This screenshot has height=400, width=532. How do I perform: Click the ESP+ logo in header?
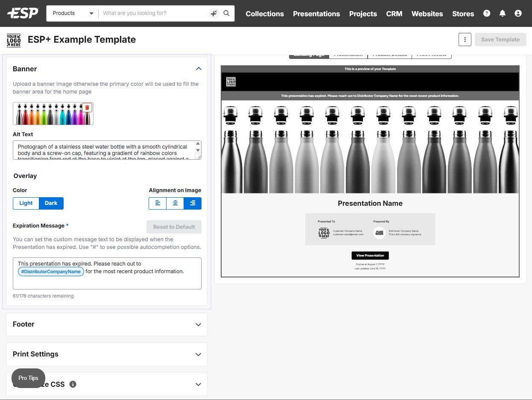(x=23, y=13)
